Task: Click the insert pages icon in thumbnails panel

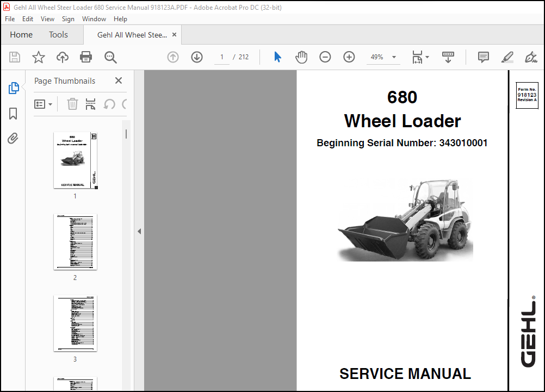Action: tap(90, 104)
